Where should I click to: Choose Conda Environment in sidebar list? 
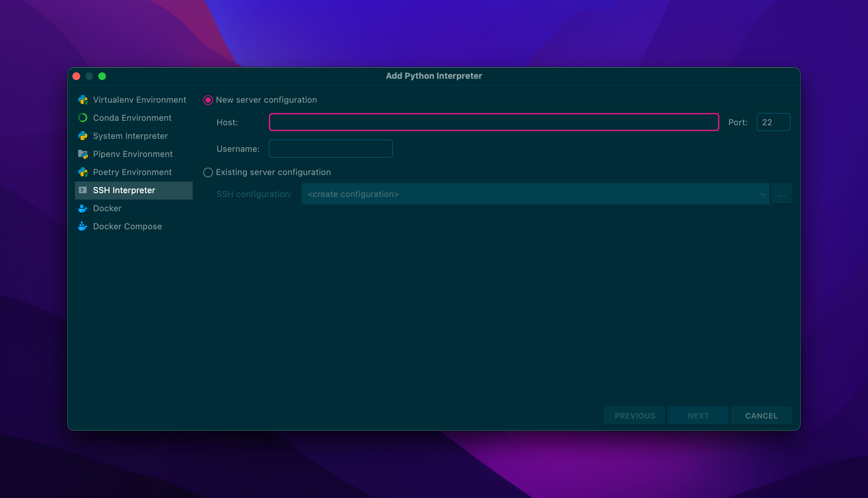click(x=132, y=118)
